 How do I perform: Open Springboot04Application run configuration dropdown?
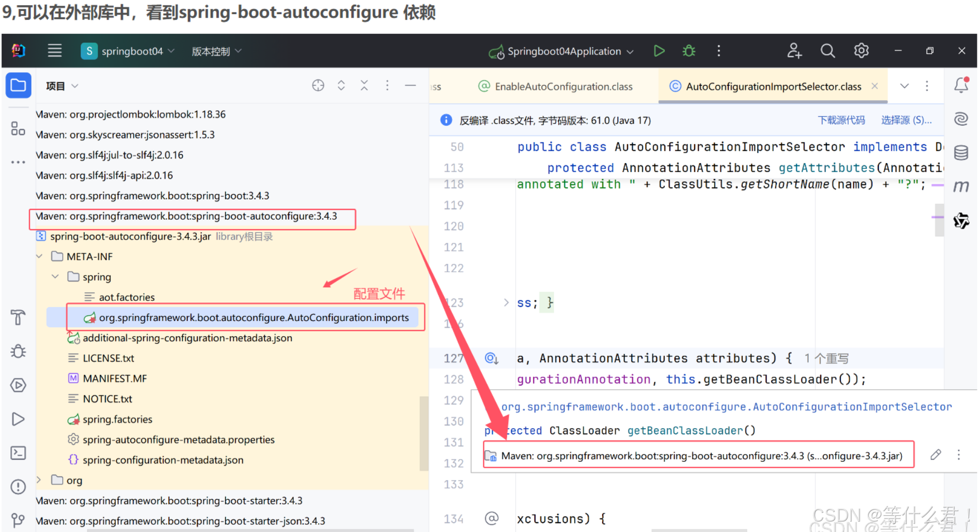click(x=561, y=51)
